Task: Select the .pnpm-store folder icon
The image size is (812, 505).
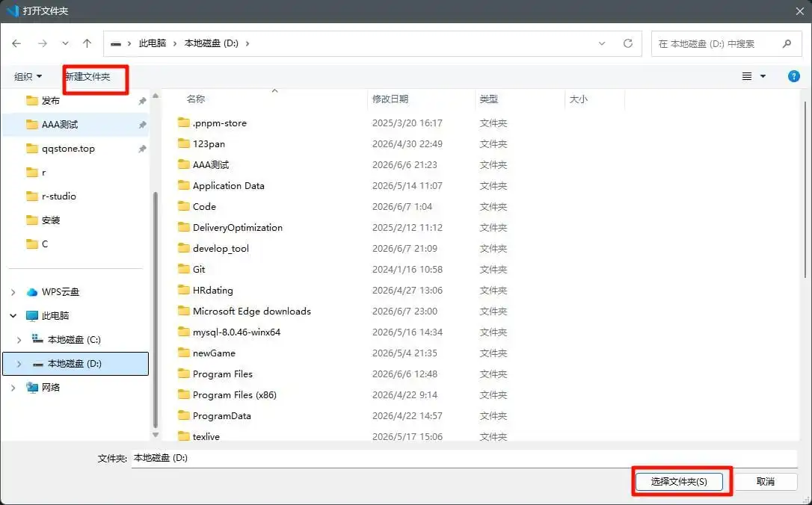Action: (x=183, y=123)
